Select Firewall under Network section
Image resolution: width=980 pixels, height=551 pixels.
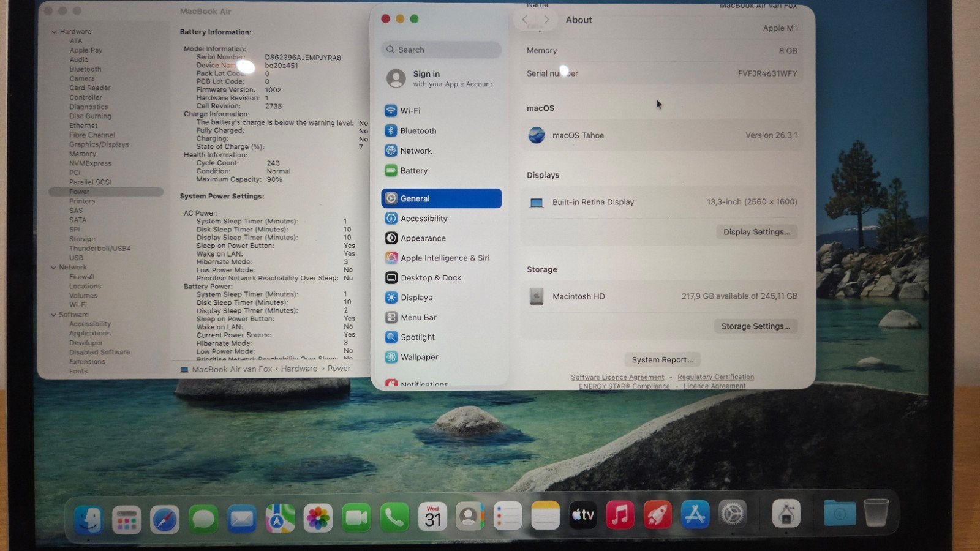pyautogui.click(x=81, y=277)
